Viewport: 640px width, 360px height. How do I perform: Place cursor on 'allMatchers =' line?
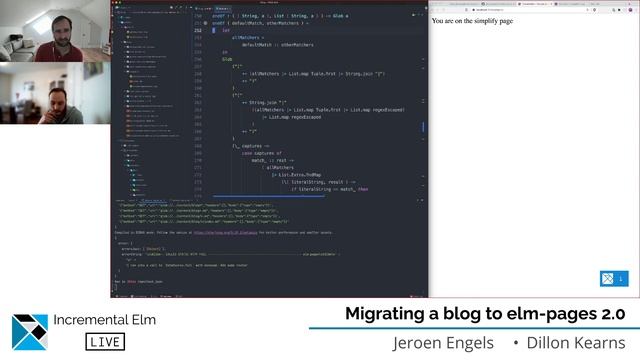click(248, 38)
